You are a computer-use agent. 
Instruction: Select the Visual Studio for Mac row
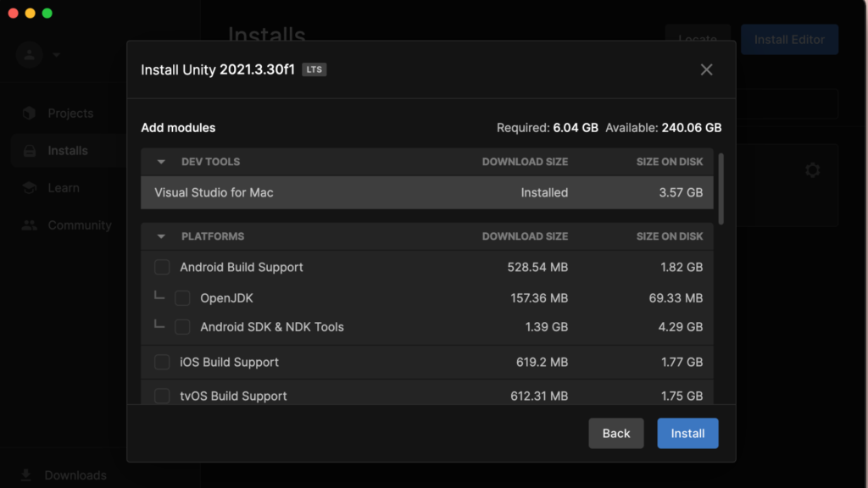click(427, 192)
